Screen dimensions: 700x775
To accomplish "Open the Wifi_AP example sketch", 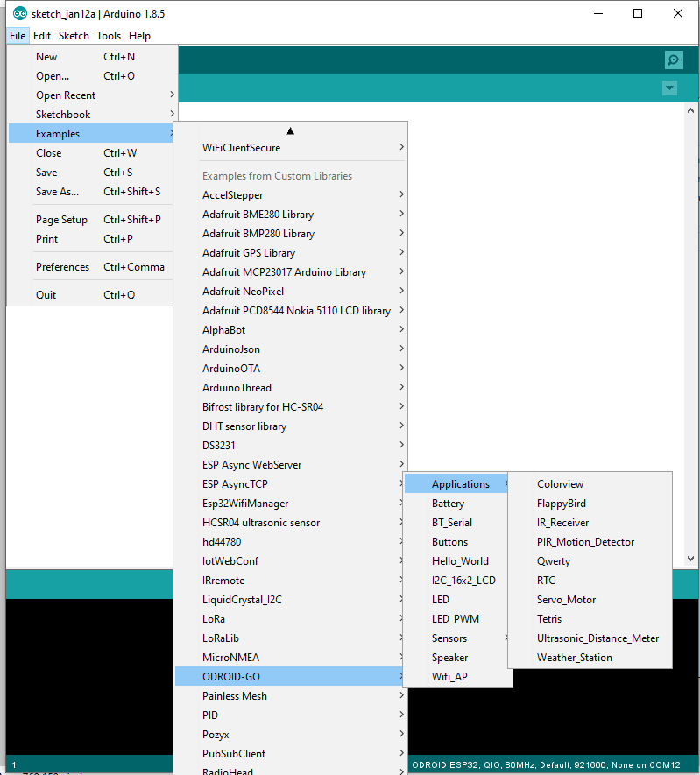I will click(458, 677).
